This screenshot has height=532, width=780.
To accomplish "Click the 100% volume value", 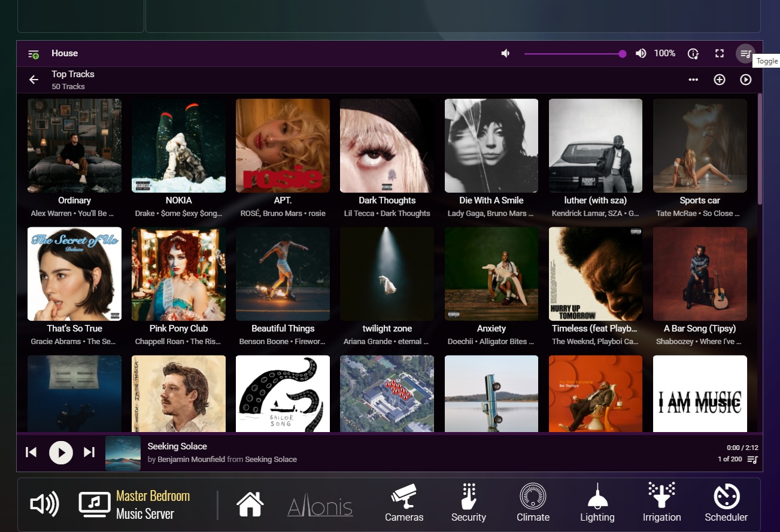I will [x=664, y=53].
